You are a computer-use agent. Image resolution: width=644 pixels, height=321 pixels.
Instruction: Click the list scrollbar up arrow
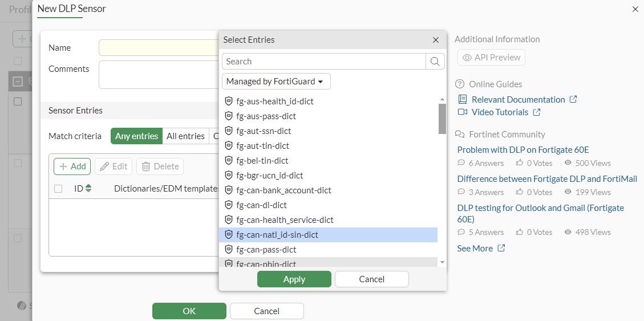[x=442, y=99]
